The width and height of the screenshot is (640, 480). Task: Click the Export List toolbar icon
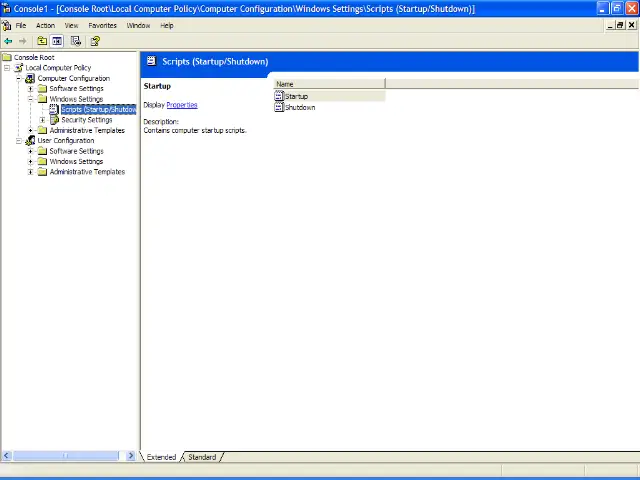coord(76,41)
